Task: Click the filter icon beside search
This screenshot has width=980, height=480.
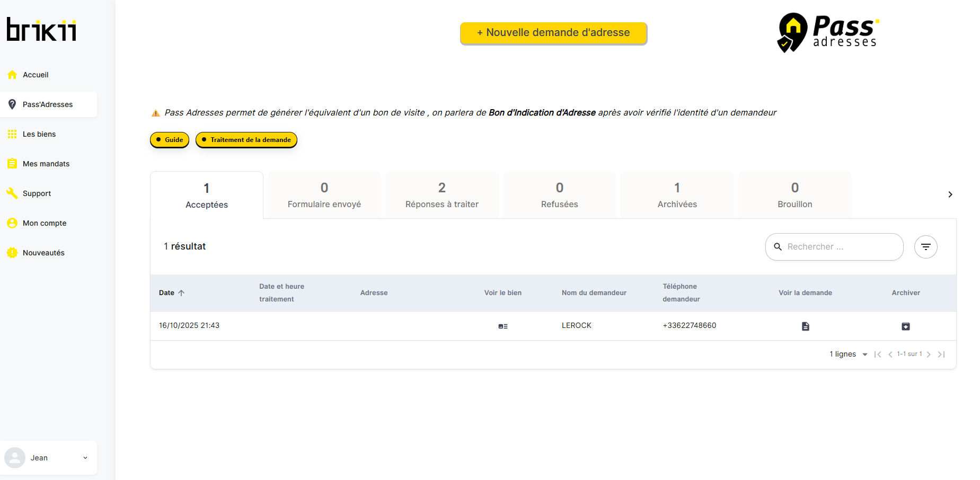Action: [x=925, y=247]
